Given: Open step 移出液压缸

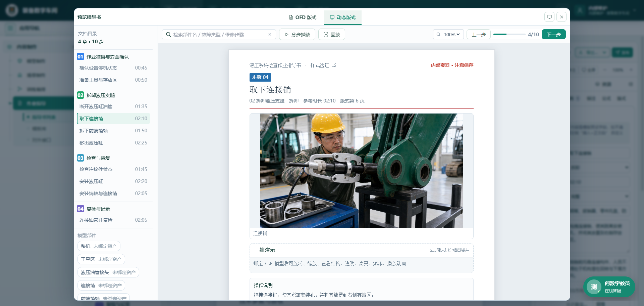Looking at the screenshot, I should point(113,143).
